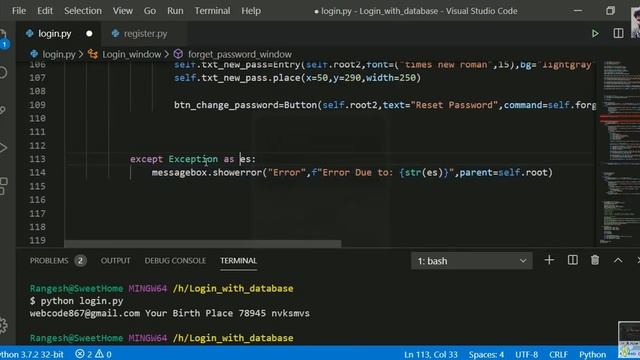Split the terminal pane
Screen dimensions: 640x360
pos(572,260)
